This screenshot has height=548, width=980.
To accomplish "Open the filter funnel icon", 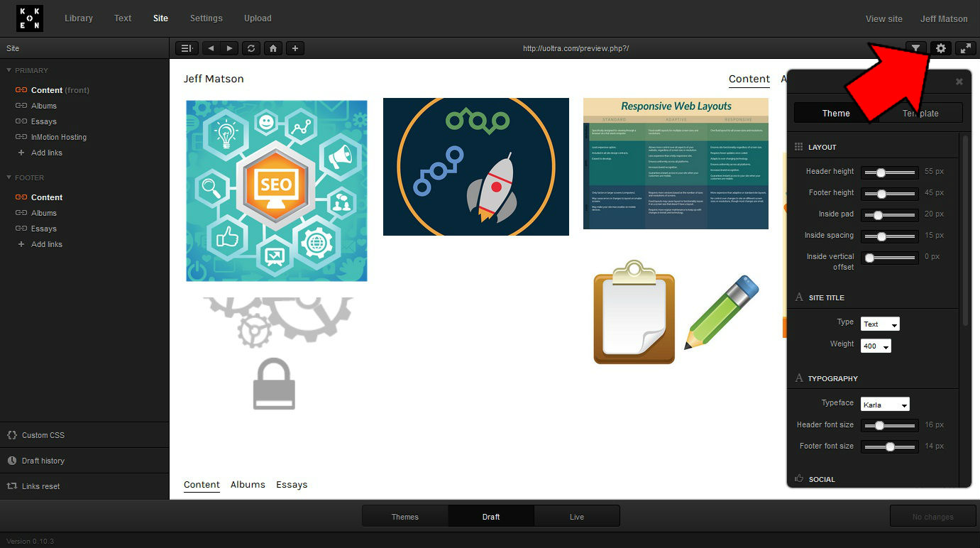I will click(x=916, y=48).
